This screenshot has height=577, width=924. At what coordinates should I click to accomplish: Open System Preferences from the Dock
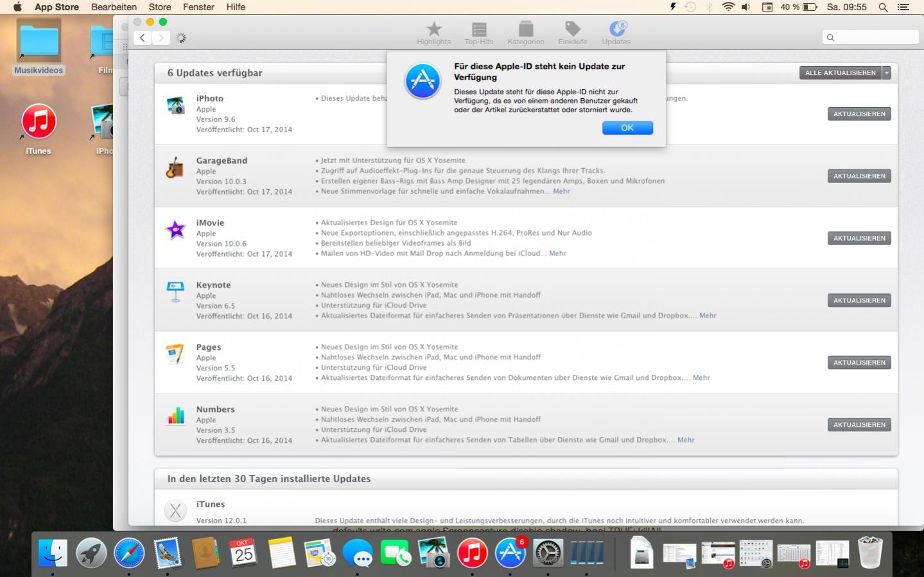click(548, 552)
